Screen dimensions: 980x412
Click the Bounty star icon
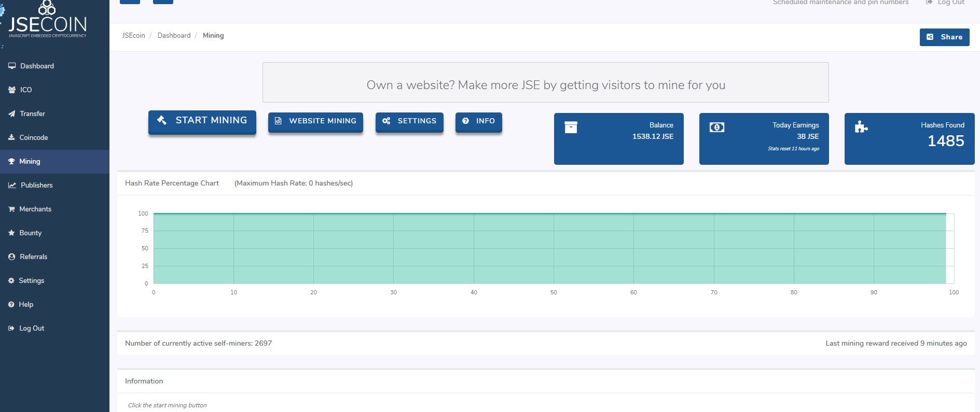pos(11,233)
